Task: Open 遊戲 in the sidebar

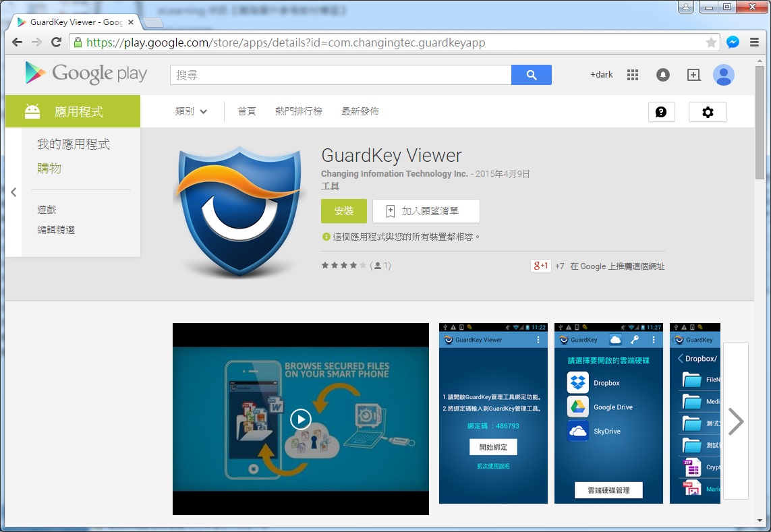Action: coord(47,210)
